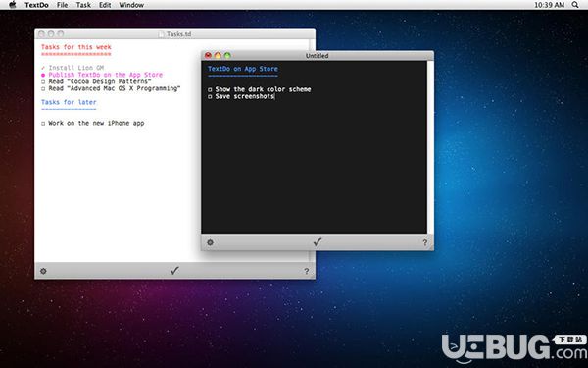Close the Untitled window with red button
This screenshot has height=368, width=588.
tap(208, 56)
